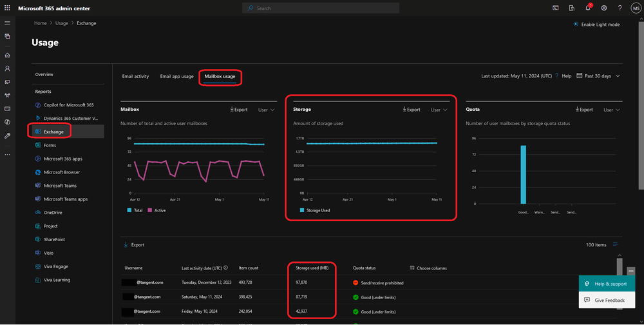Click the Home icon in left rail

tap(7, 55)
